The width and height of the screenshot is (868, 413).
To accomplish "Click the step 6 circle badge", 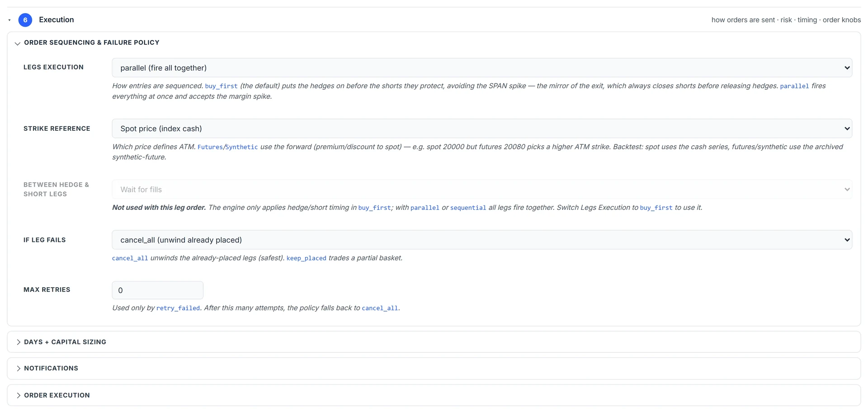I will point(25,20).
